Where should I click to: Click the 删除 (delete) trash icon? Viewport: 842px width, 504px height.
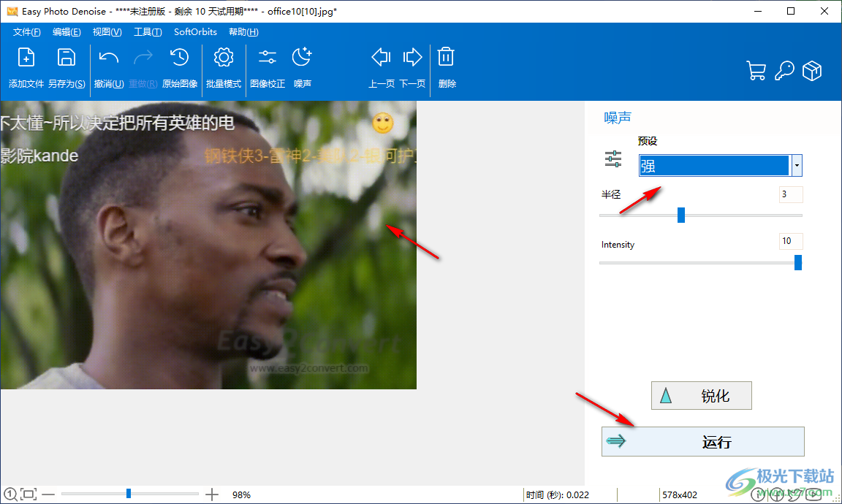(x=446, y=58)
